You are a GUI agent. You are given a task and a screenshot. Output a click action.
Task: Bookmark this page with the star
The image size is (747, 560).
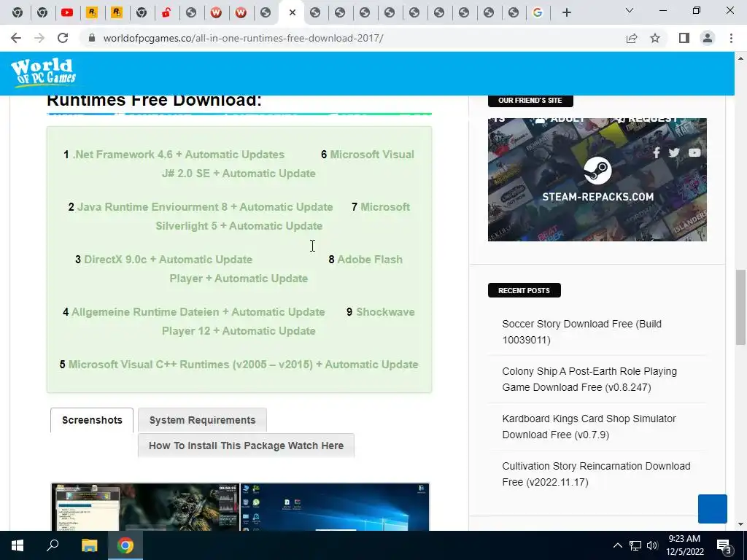point(655,38)
